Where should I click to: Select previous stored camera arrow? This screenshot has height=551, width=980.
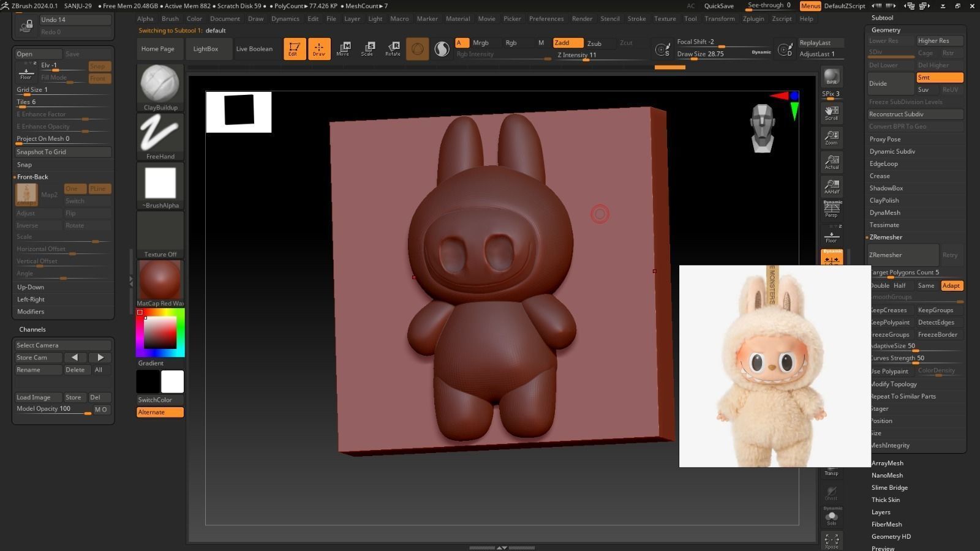tap(75, 358)
